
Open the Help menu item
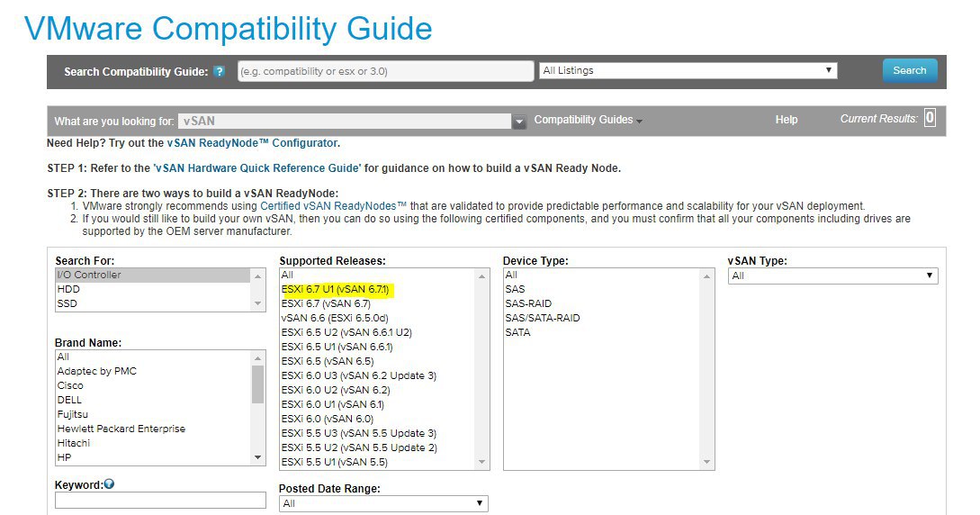(x=787, y=120)
